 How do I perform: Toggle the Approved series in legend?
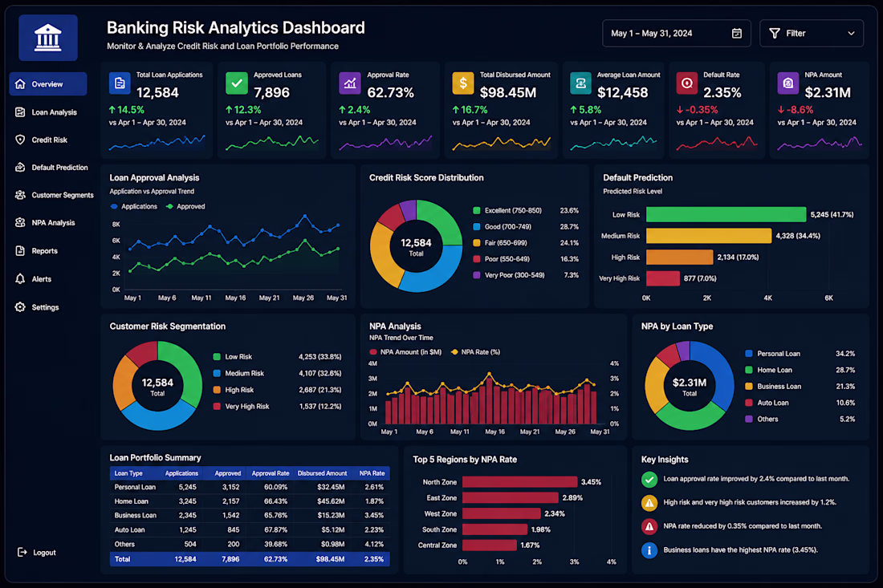185,206
